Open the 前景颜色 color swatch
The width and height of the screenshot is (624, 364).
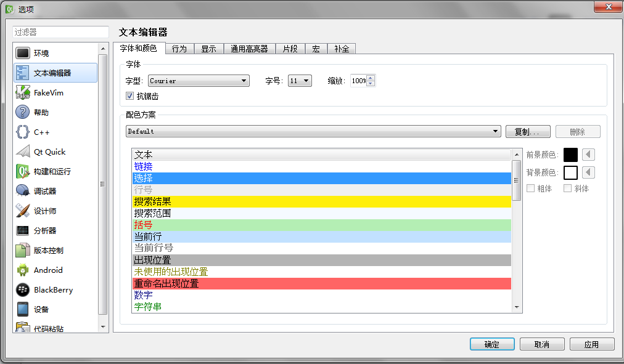(x=572, y=154)
